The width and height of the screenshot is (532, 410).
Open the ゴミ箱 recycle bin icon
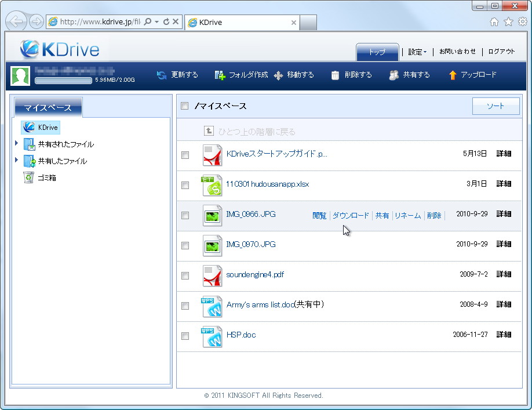(28, 177)
